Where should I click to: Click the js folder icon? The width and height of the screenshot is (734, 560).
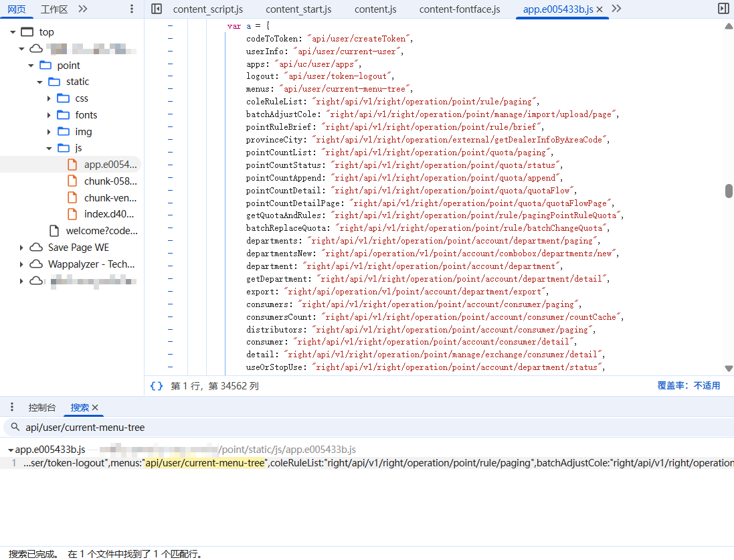(x=63, y=148)
